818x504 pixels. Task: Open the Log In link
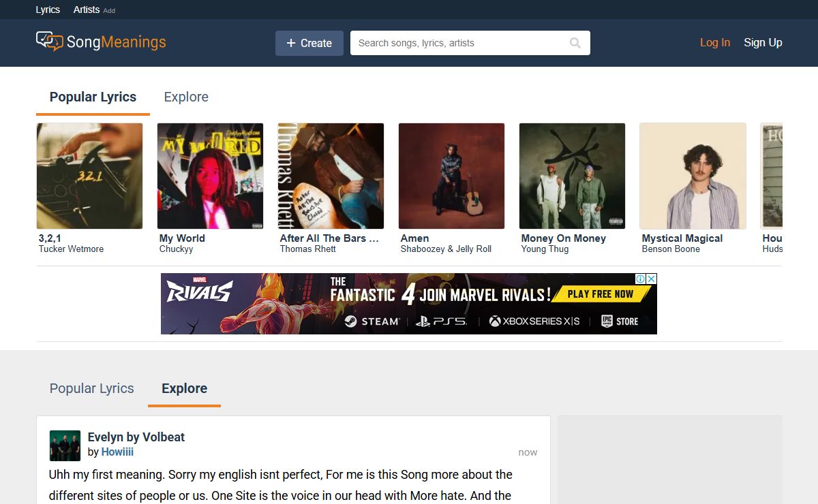coord(715,42)
